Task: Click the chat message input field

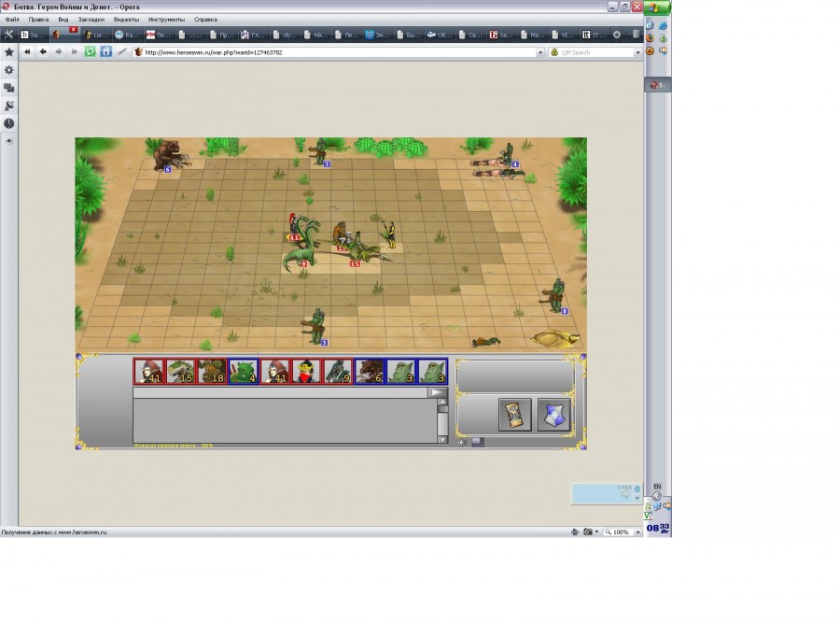Action: (280, 392)
